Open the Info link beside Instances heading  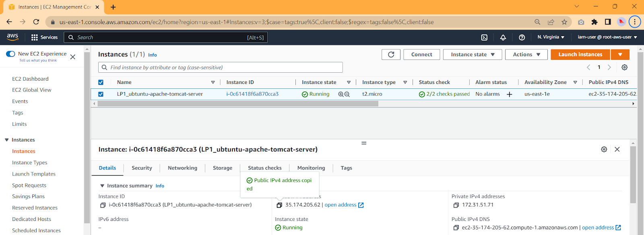[153, 55]
